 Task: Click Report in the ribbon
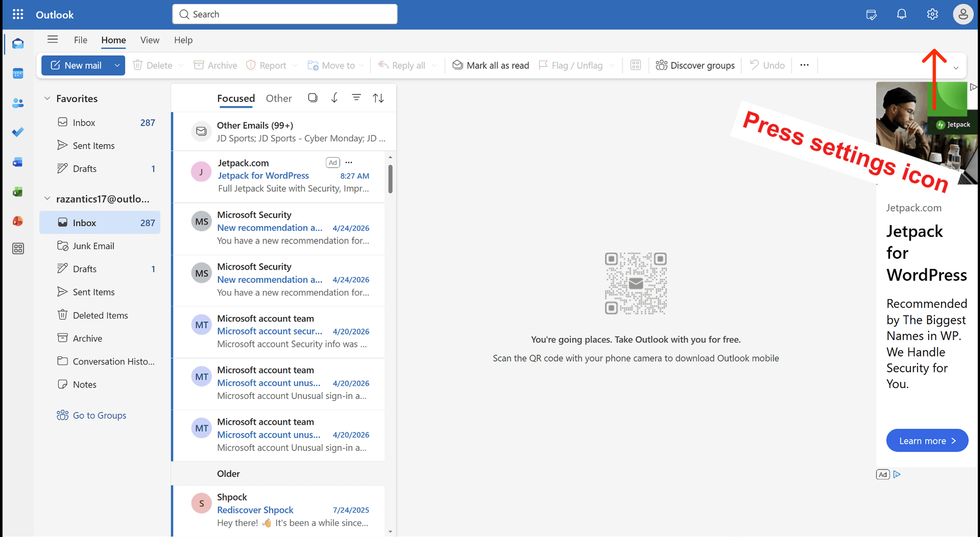[266, 65]
